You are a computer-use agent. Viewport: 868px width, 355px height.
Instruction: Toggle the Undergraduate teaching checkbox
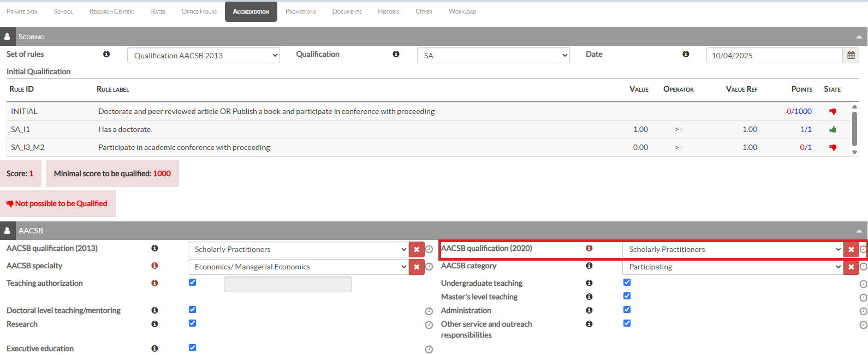coord(627,282)
